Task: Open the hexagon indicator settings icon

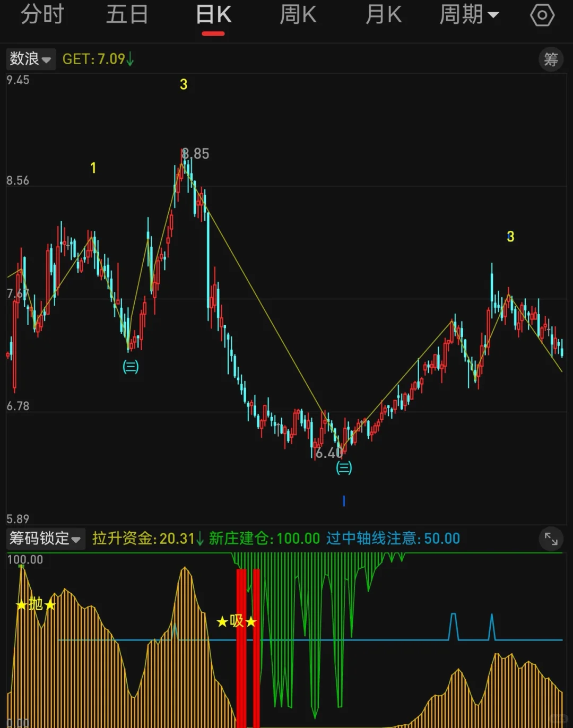Action: (x=542, y=14)
